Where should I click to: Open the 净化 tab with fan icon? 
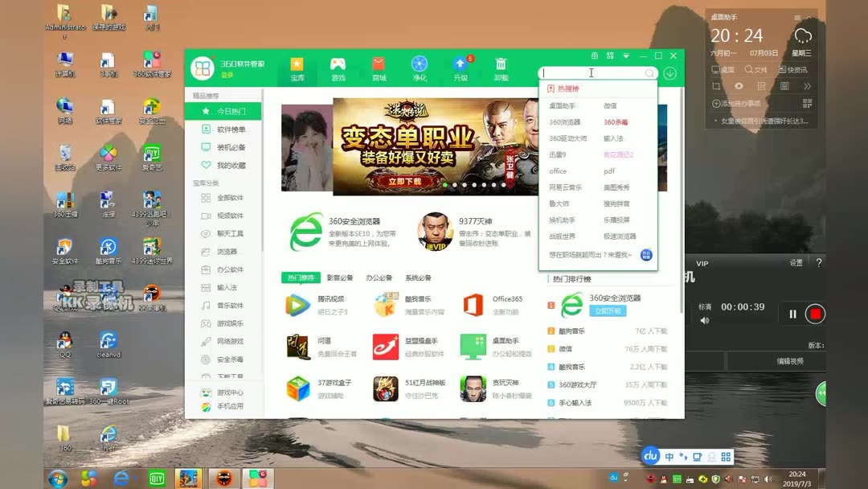point(420,69)
